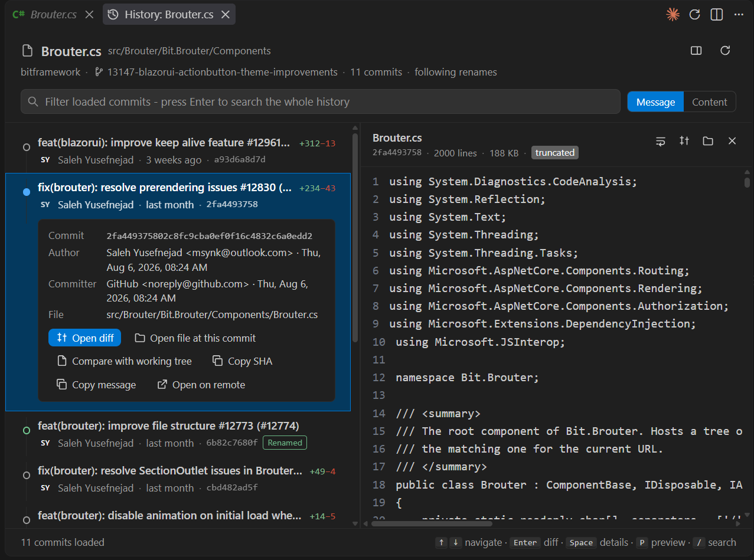Switch the filter mode to Message
Image resolution: width=754 pixels, height=560 pixels.
tap(655, 101)
